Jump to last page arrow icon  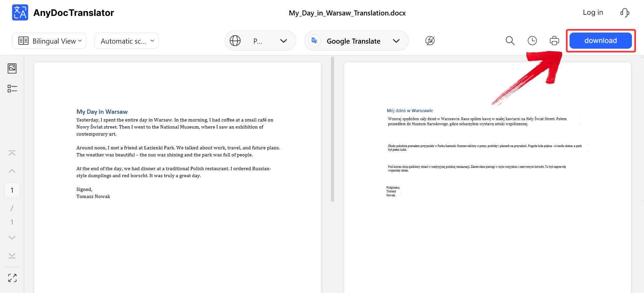[x=12, y=256]
